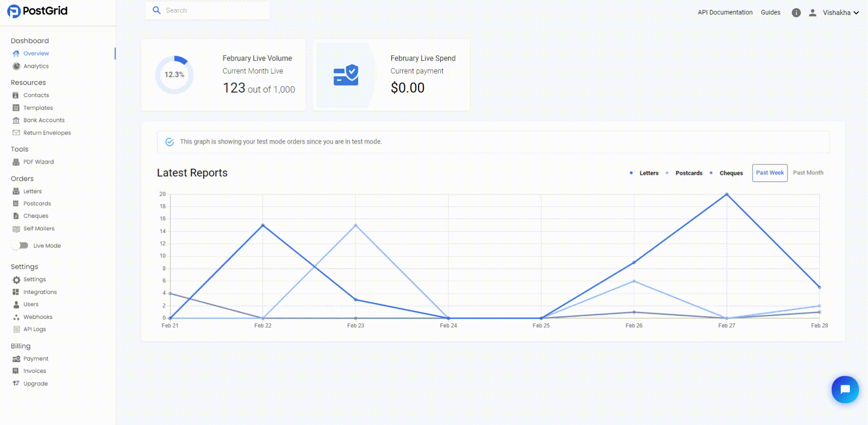
Task: Click the info circle icon in header
Action: tap(796, 13)
